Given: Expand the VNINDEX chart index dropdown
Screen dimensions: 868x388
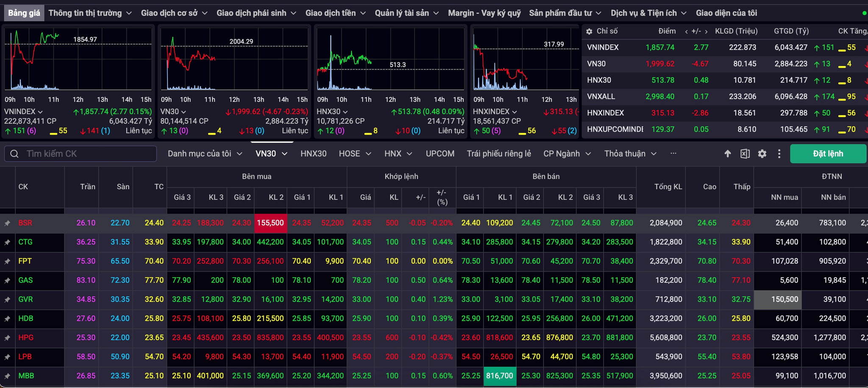Looking at the screenshot, I should [x=40, y=112].
